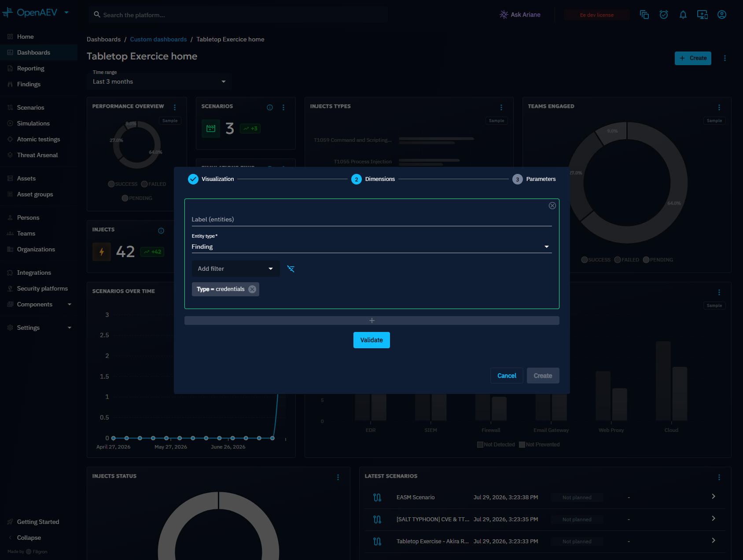
Task: Focus the Search the platform field
Action: (x=238, y=15)
